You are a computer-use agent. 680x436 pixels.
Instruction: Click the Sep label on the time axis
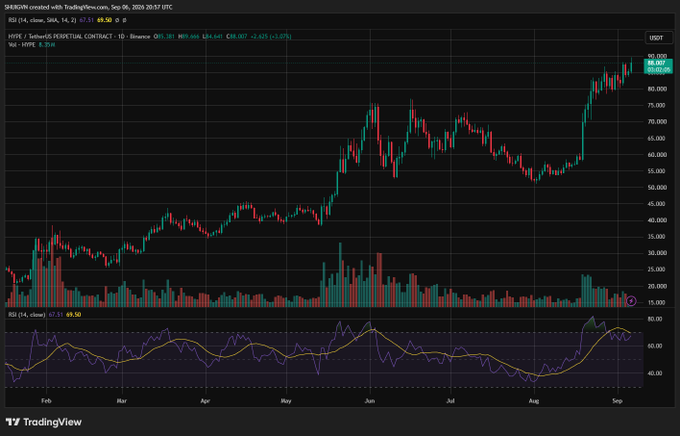click(x=617, y=401)
